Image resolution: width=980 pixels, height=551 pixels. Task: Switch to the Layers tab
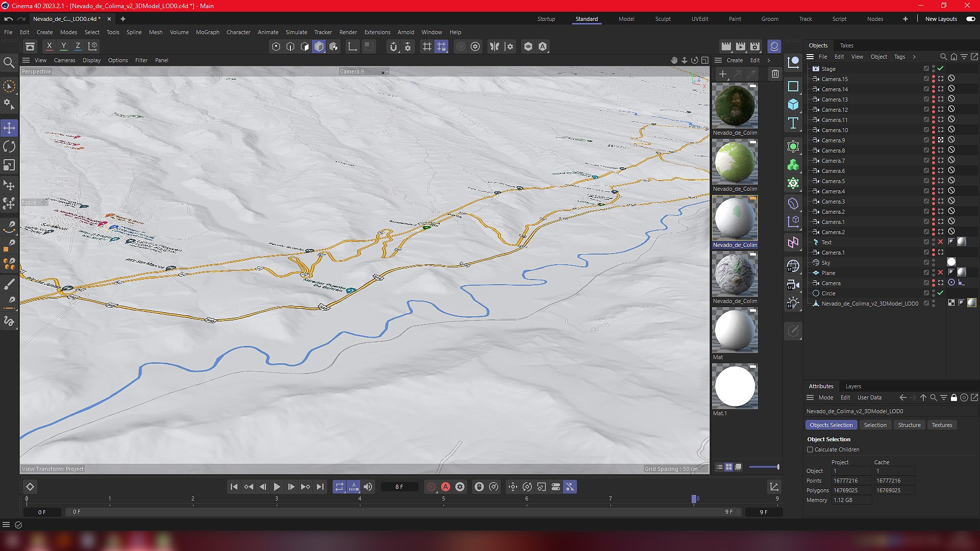853,386
